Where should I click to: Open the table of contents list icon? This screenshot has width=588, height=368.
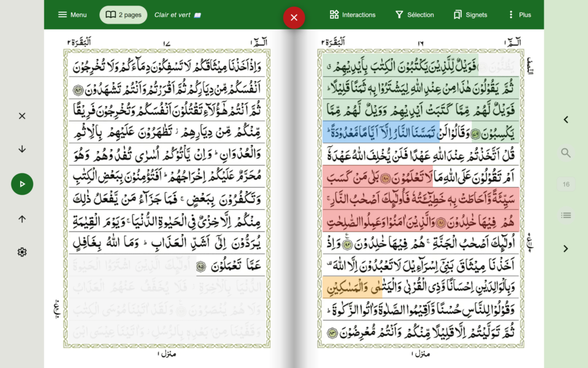566,215
